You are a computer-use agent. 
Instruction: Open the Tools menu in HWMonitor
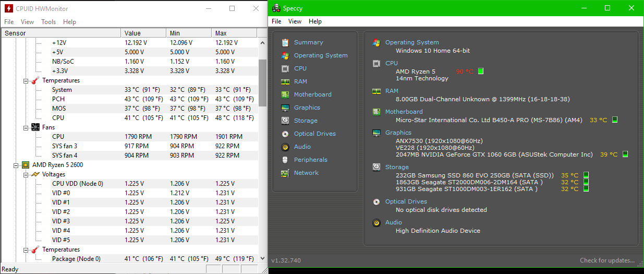click(48, 22)
